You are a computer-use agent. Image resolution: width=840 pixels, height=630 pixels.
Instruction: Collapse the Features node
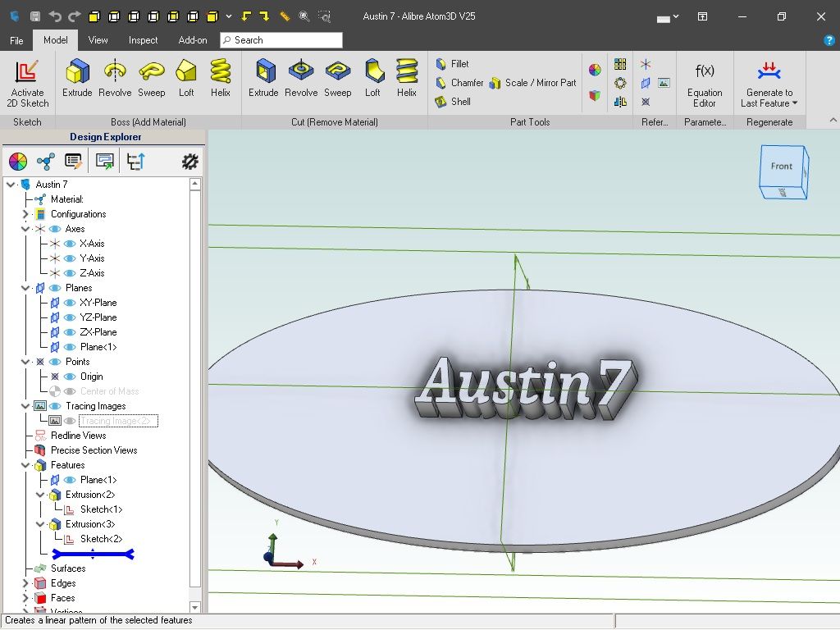click(x=25, y=465)
